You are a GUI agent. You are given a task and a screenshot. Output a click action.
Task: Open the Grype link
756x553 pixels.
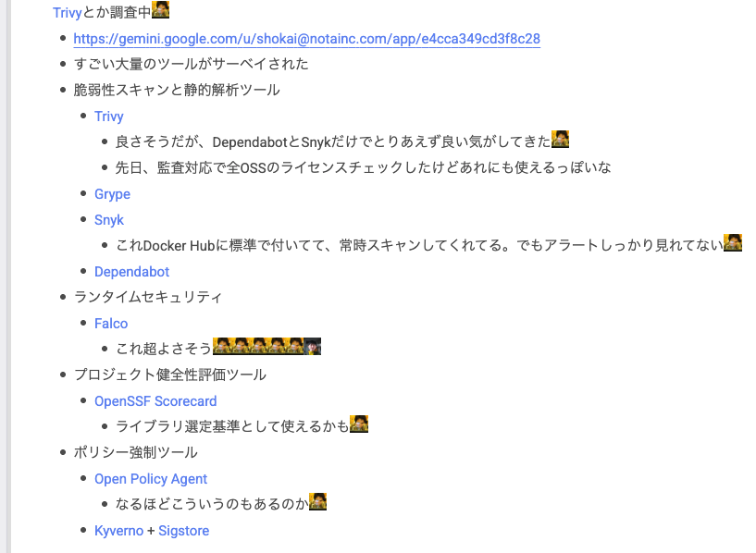click(x=112, y=193)
